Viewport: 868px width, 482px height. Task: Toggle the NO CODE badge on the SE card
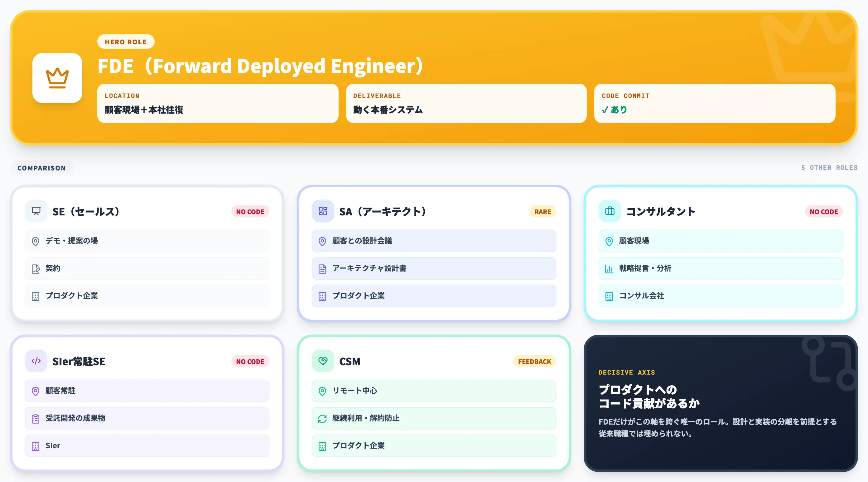pos(250,211)
